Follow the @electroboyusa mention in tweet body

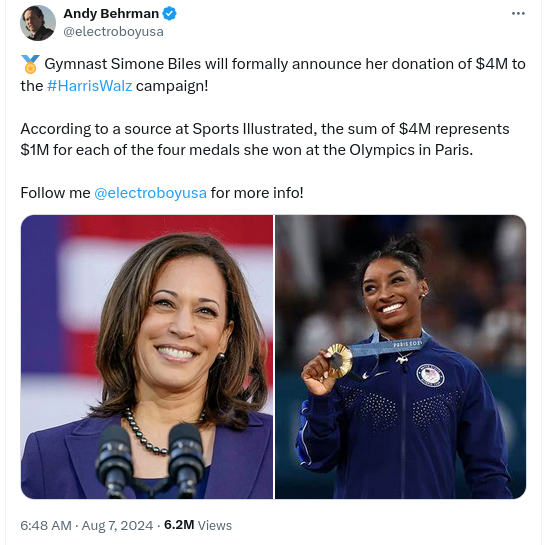pos(150,193)
